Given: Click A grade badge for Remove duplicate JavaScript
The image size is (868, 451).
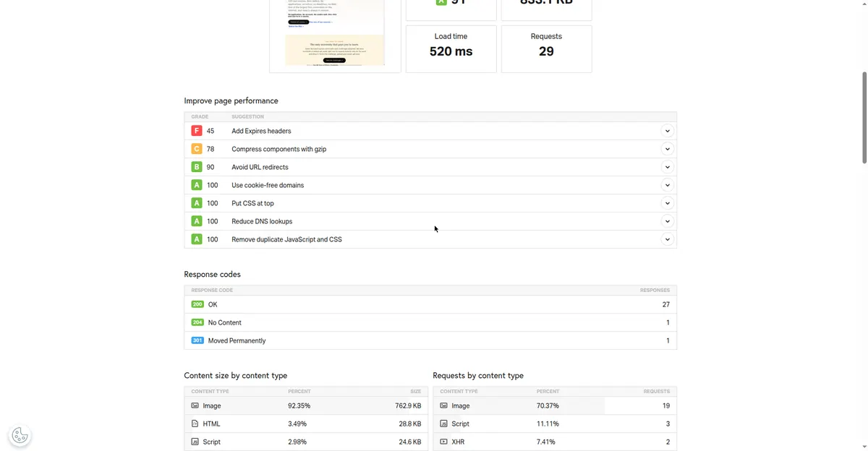Looking at the screenshot, I should (x=197, y=239).
